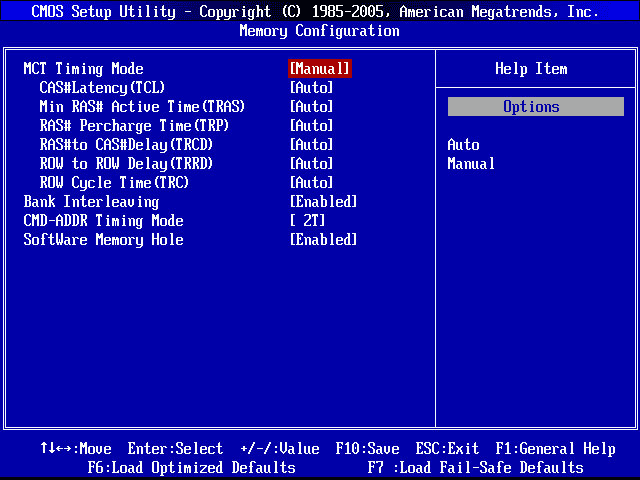Viewport: 640px width, 480px height.
Task: Open ROW Cycle Time(TRC) Auto value
Action: tap(311, 182)
